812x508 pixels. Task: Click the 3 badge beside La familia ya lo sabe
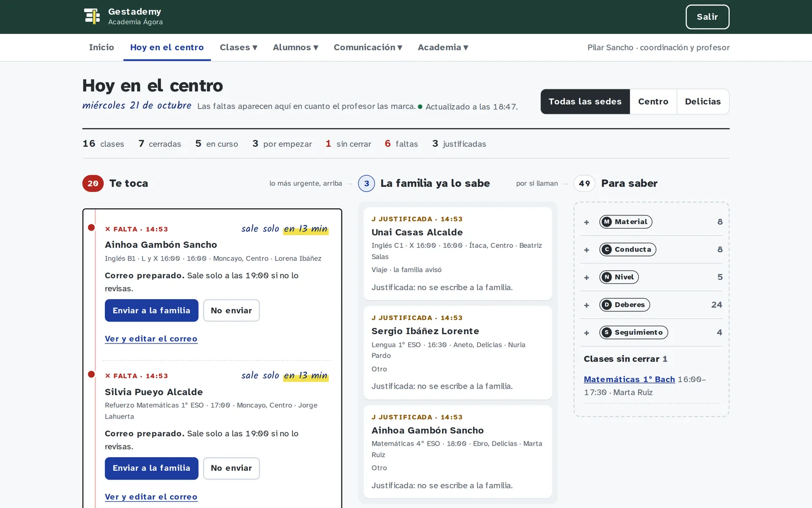(x=366, y=183)
